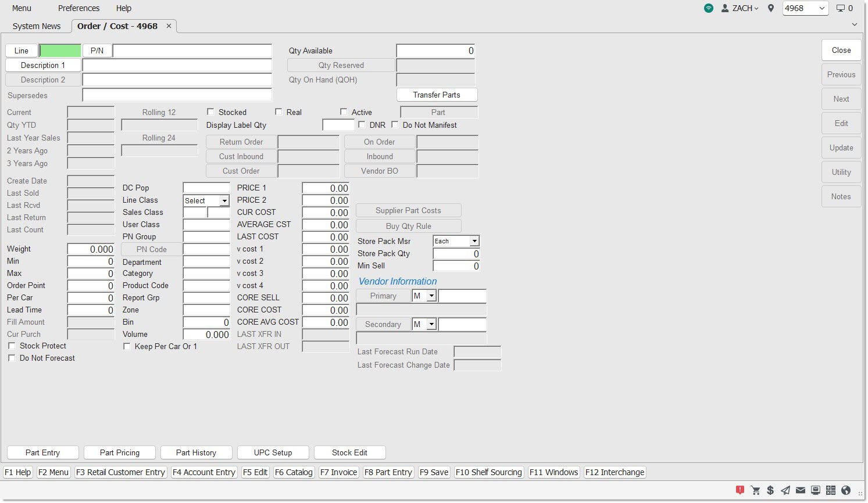
Task: Click the dollar sign icon
Action: [770, 490]
